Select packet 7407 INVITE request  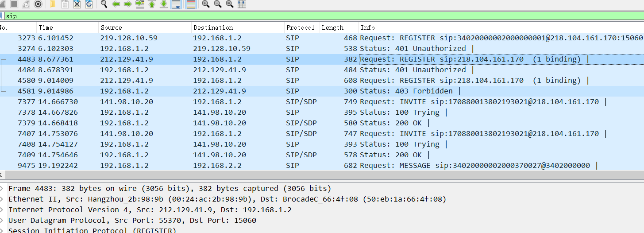pyautogui.click(x=322, y=133)
